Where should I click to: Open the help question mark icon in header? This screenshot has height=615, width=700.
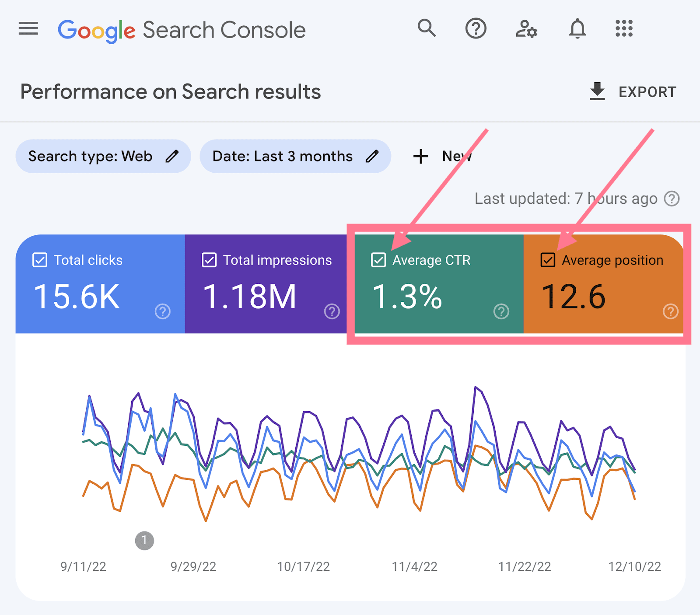pos(476,29)
